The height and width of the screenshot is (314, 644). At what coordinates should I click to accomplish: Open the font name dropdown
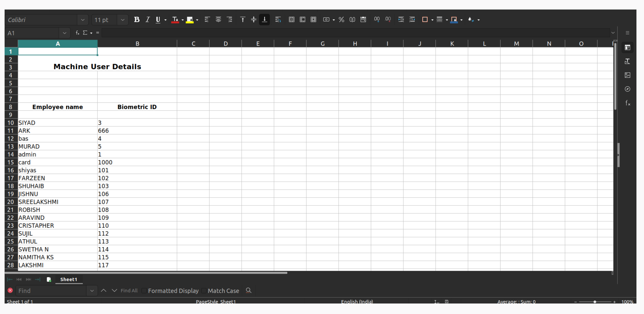(x=83, y=20)
